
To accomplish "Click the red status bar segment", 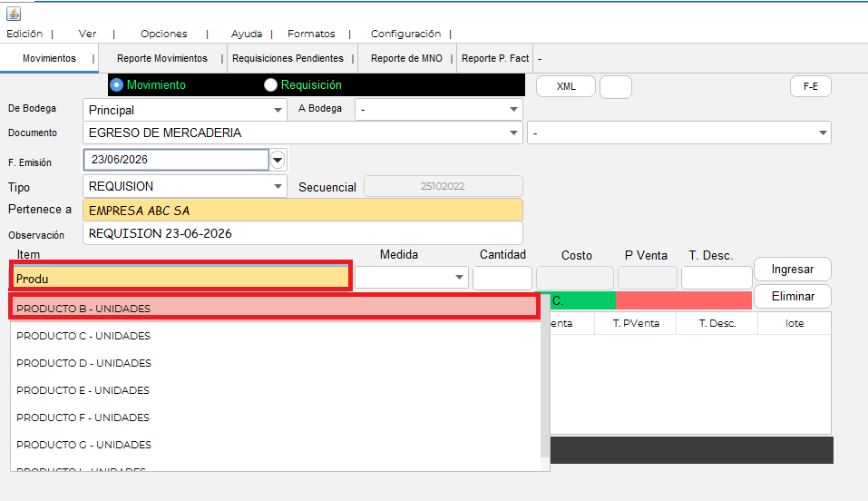I will (684, 301).
